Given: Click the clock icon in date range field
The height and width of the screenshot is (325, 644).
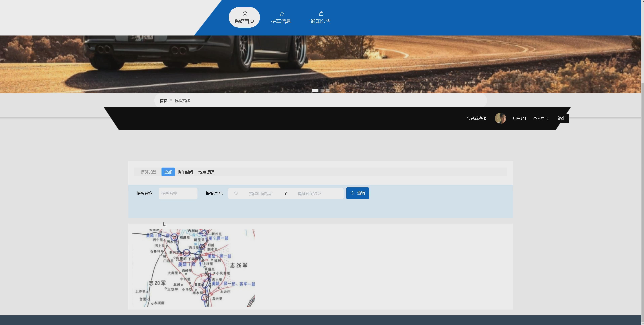Looking at the screenshot, I should coord(236,193).
